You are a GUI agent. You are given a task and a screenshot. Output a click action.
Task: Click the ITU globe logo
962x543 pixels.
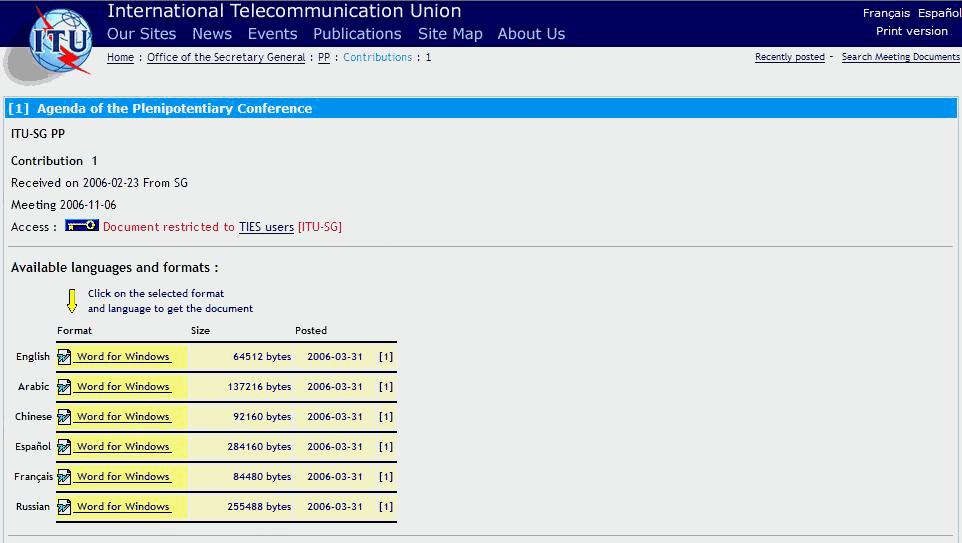[x=60, y=40]
